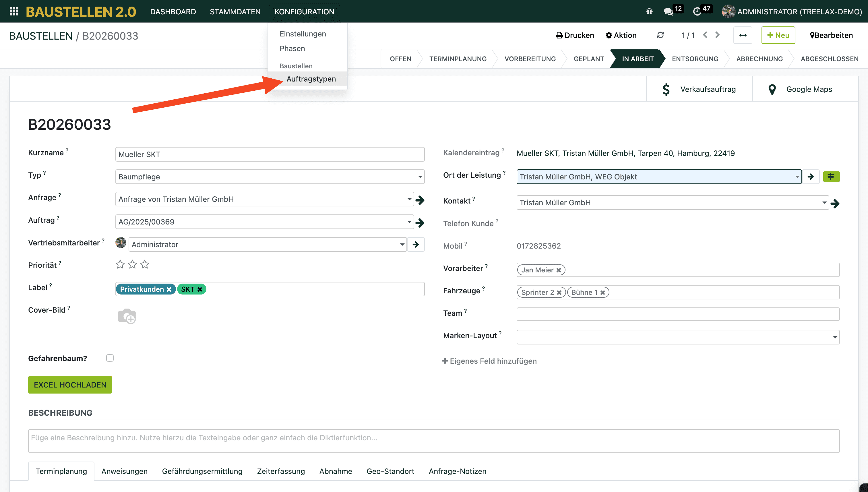Screen dimensions: 868x492
Task: Select Auftragstypen in Konfiguration menu
Action: [x=311, y=79]
